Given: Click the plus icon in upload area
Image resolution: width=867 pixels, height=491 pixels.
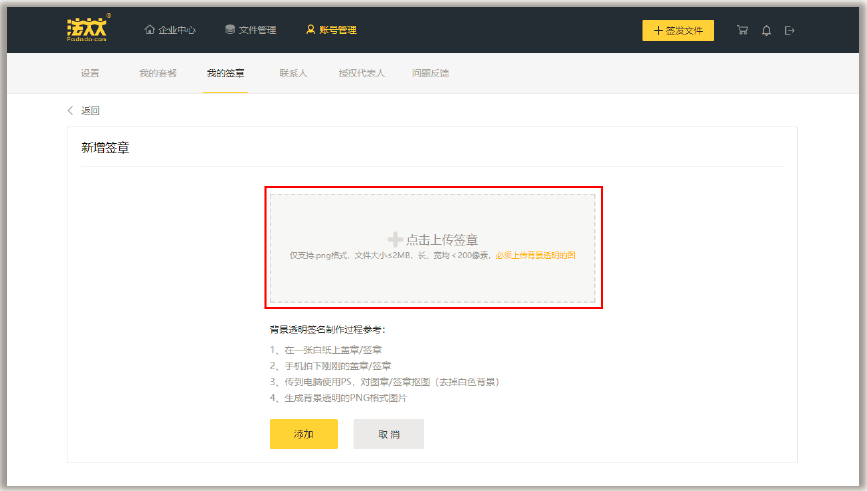Looking at the screenshot, I should [x=395, y=239].
